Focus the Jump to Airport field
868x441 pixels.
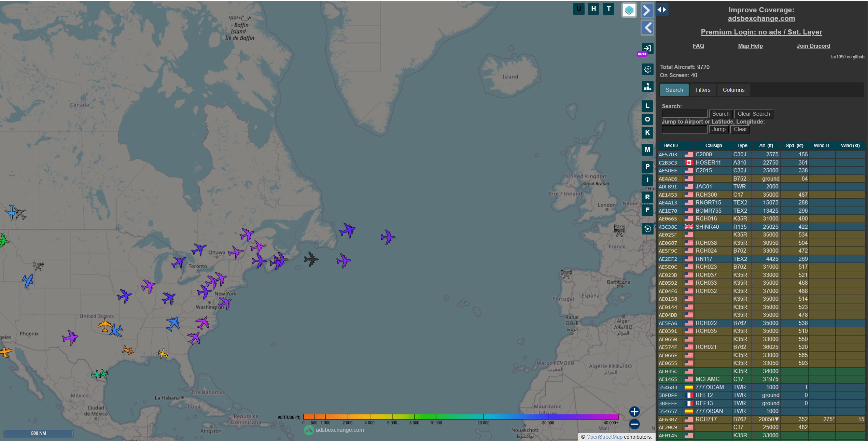[x=684, y=129]
